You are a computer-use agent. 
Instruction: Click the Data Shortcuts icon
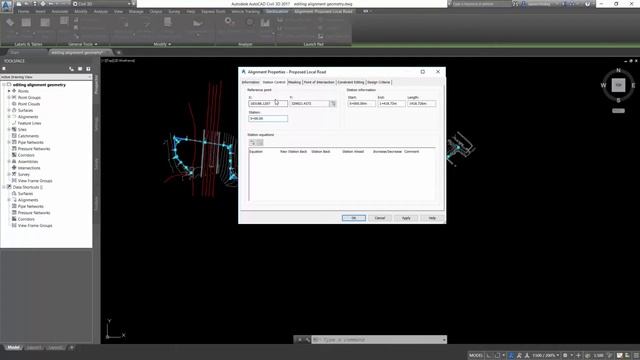[x=9, y=187]
